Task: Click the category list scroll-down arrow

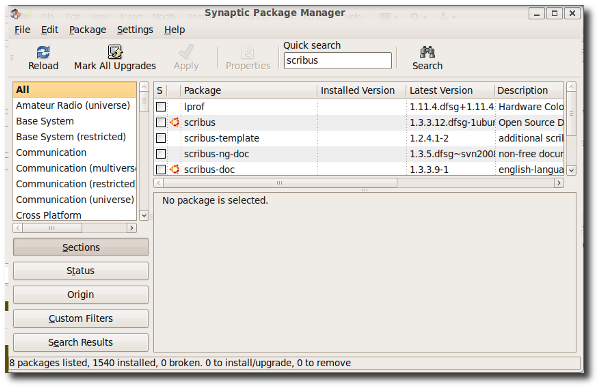Action: (144, 215)
